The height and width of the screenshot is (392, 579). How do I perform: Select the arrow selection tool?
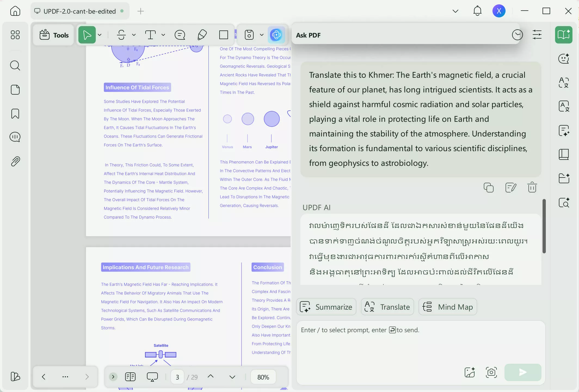87,35
